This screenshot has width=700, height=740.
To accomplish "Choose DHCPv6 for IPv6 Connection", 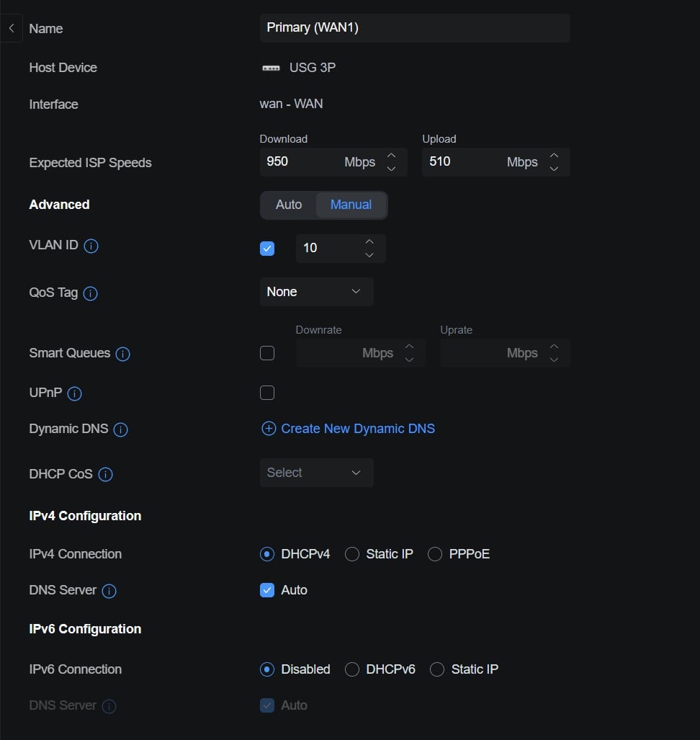I will tap(380, 669).
